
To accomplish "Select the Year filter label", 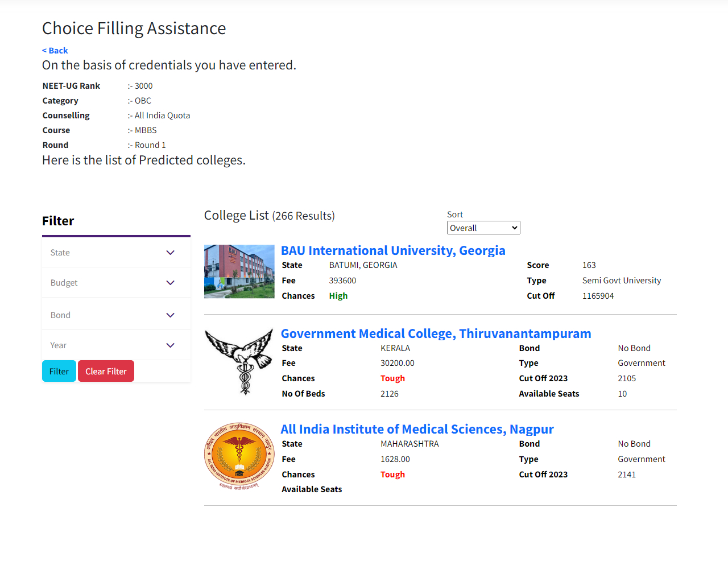I will coord(58,345).
